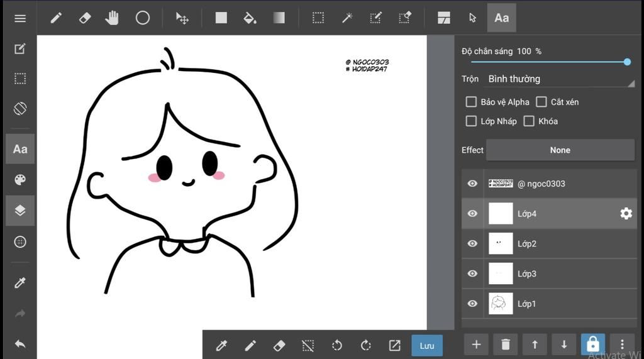
Task: Toggle the layers panel icon in sidebar
Action: [20, 210]
